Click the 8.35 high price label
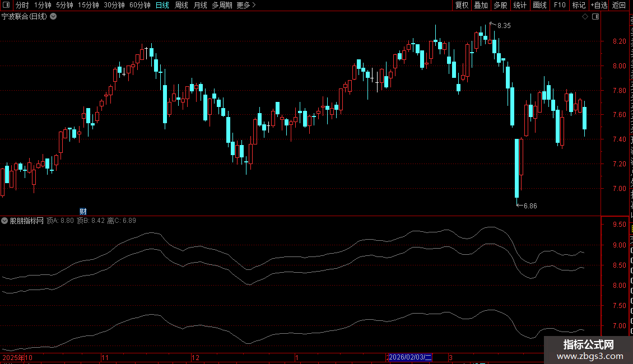Screen dimensions: 633x364 [x=504, y=25]
